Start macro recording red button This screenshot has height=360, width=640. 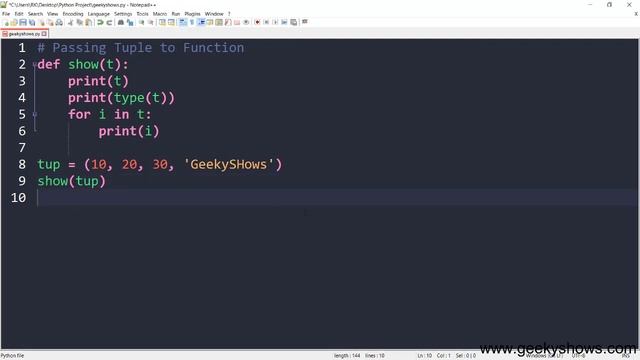point(257,22)
